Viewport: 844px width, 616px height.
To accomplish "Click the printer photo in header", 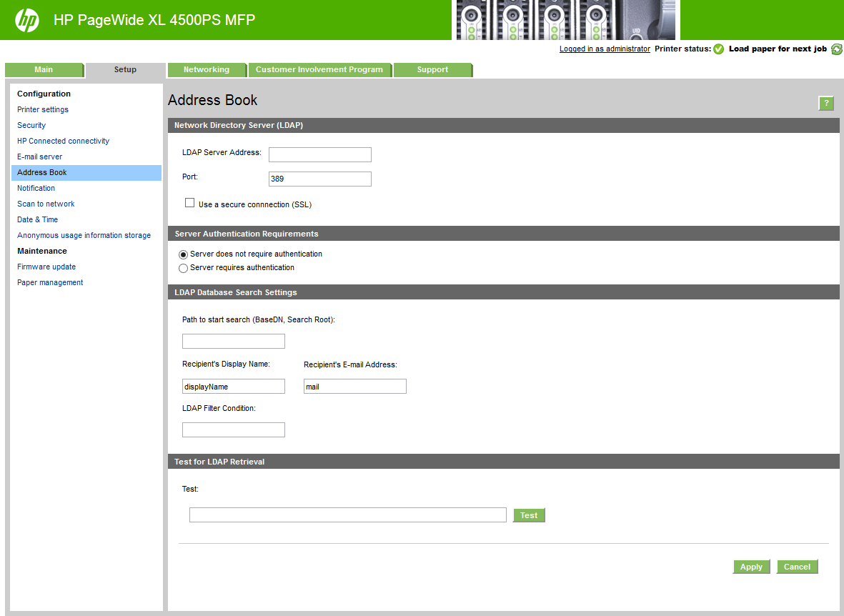I will coord(566,20).
